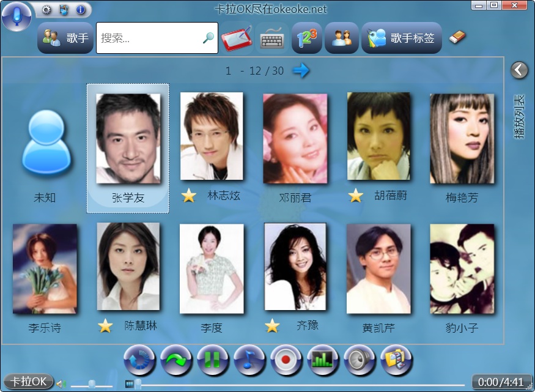Click the 卡拉OK mode button
The image size is (535, 392).
[x=29, y=382]
